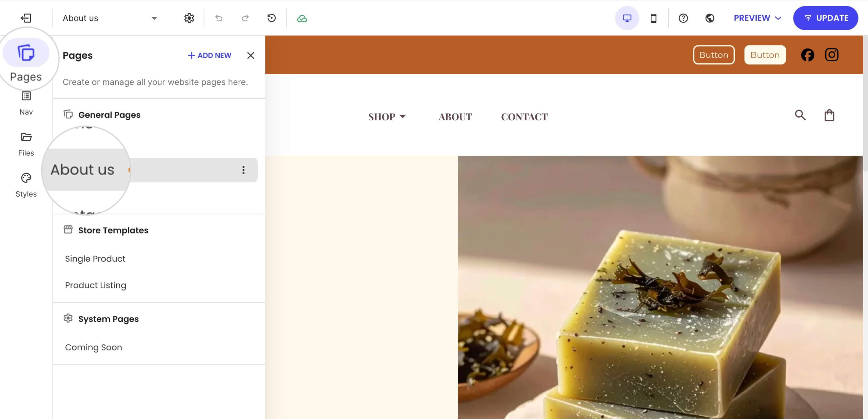Open the Coming Soon system page
The width and height of the screenshot is (868, 419).
[94, 347]
